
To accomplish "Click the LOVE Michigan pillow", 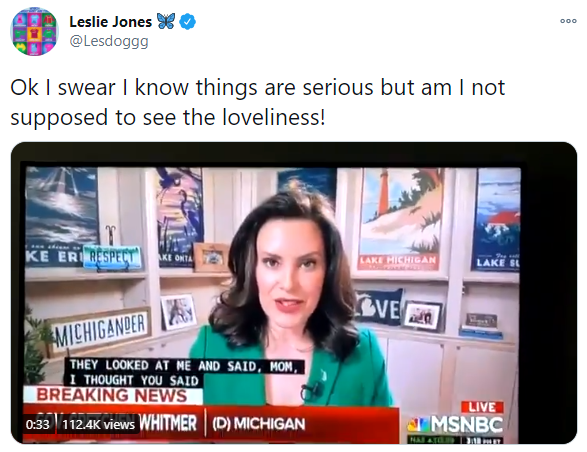I will [x=379, y=306].
